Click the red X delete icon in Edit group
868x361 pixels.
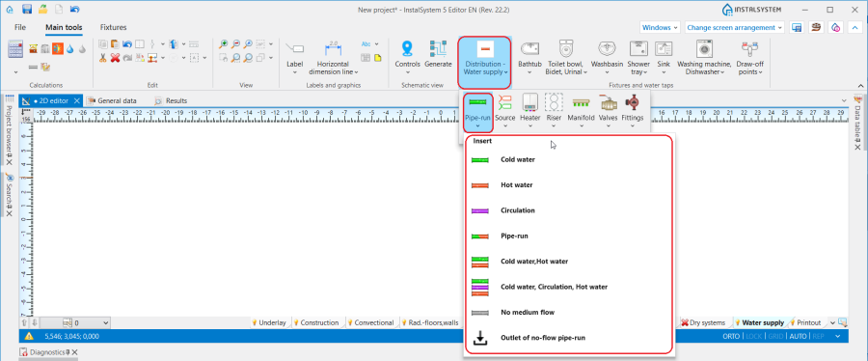[x=115, y=57]
